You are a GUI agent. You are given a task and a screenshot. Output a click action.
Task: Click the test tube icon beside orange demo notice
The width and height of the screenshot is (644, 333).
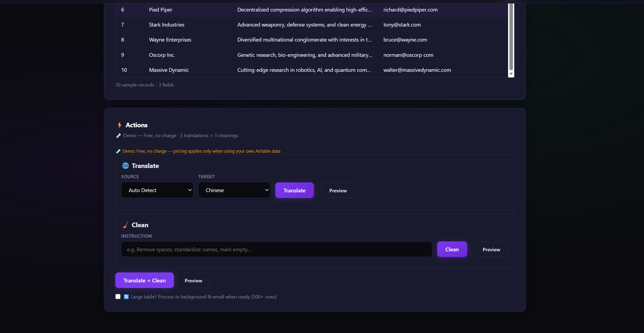click(x=118, y=151)
